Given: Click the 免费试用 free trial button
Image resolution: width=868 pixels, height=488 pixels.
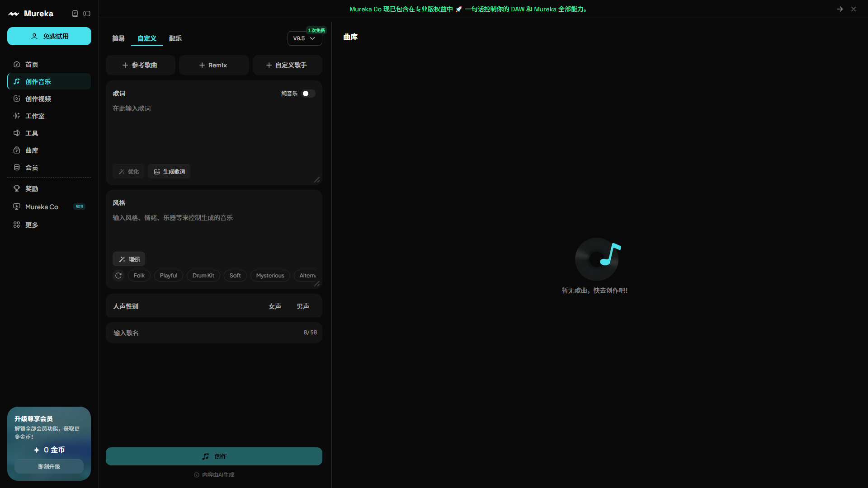Looking at the screenshot, I should [49, 36].
